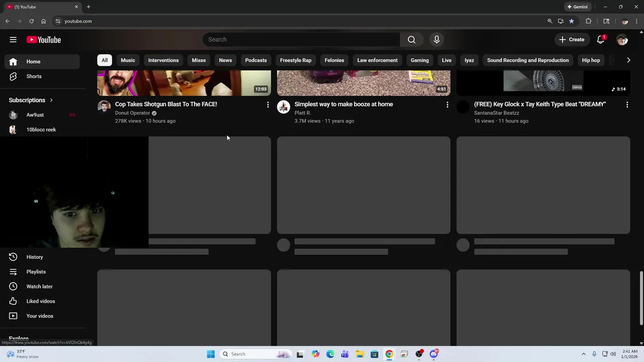This screenshot has height=362, width=644.
Task: Open SantanaStar Beatzz channel name
Action: [497, 113]
